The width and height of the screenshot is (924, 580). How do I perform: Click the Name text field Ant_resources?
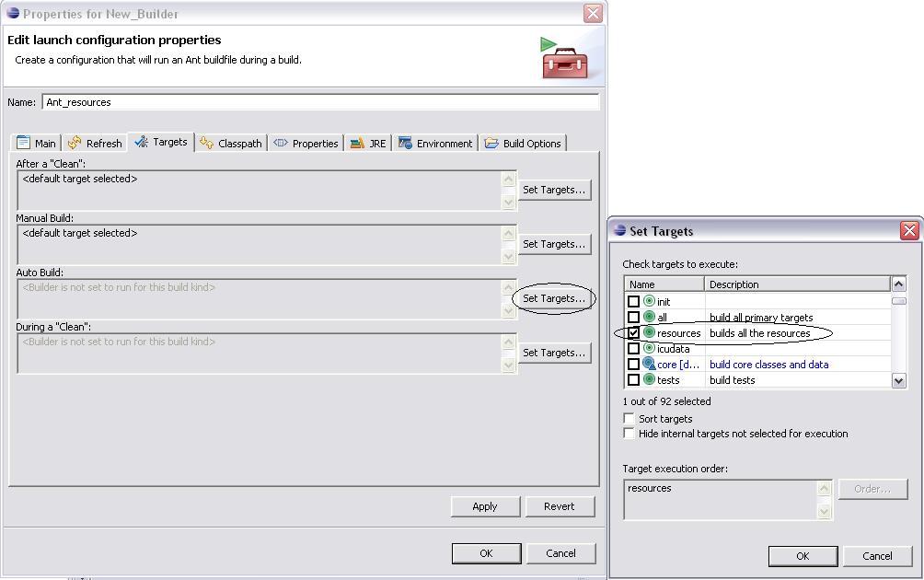(319, 102)
